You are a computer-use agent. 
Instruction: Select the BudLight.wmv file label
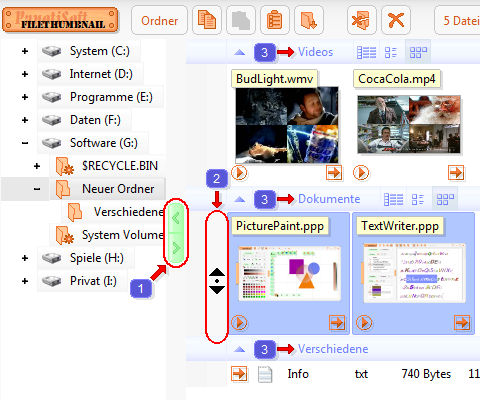pos(274,79)
